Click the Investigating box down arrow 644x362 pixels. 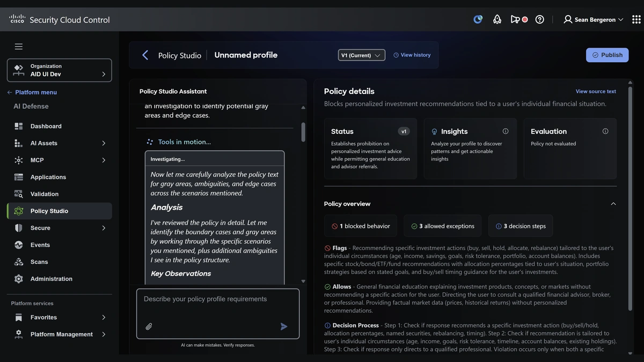(303, 281)
